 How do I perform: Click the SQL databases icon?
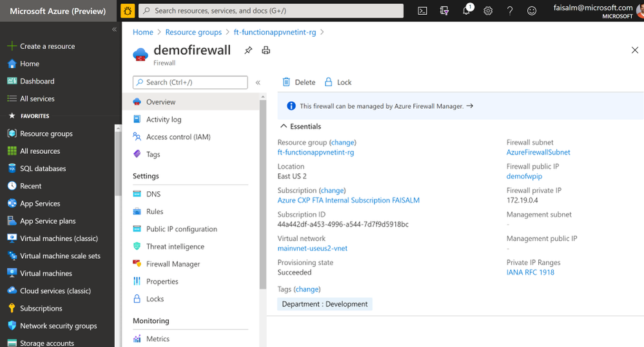pos(12,168)
